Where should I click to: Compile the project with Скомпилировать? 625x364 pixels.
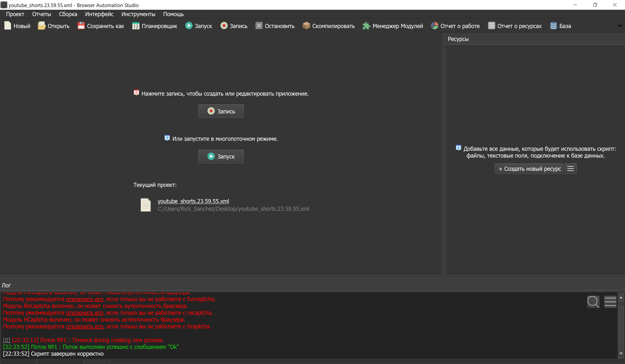pyautogui.click(x=329, y=26)
